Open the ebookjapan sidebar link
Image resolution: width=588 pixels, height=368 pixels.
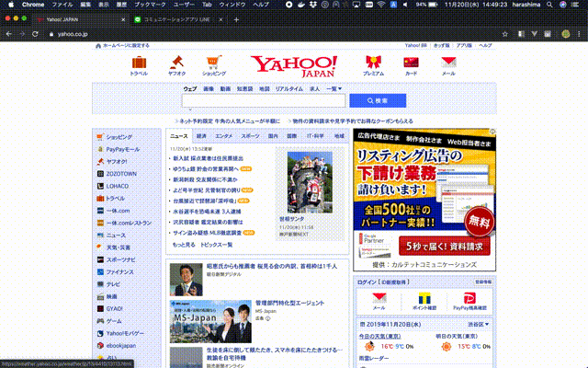pyautogui.click(x=120, y=346)
